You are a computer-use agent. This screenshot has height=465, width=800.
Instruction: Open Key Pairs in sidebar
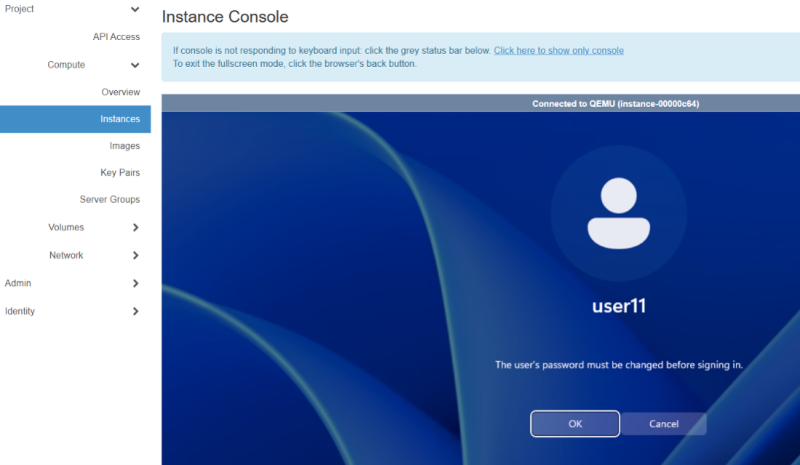120,173
